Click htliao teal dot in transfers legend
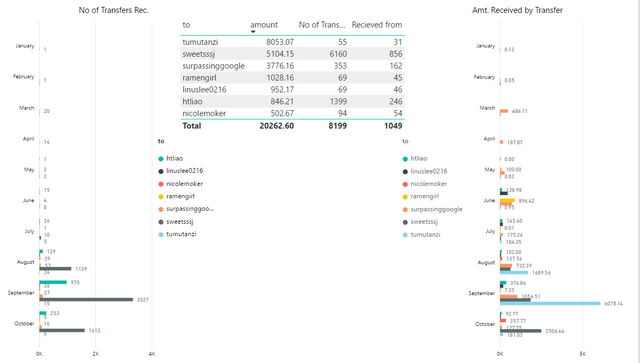640x363 pixels. point(161,159)
